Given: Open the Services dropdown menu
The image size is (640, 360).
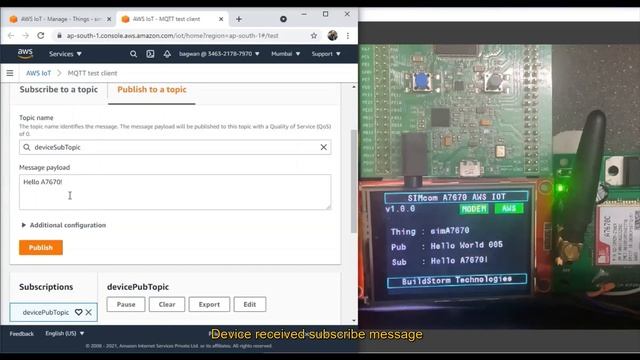Looking at the screenshot, I should (65, 54).
